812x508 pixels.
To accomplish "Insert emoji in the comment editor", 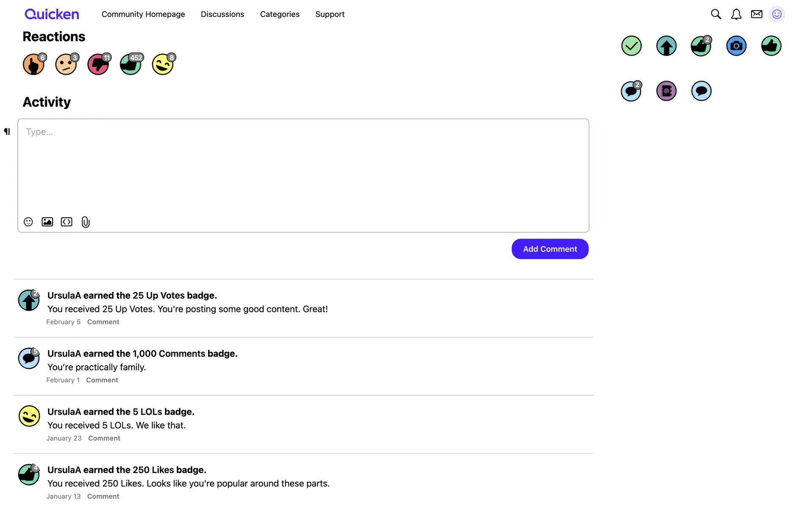I will [28, 222].
